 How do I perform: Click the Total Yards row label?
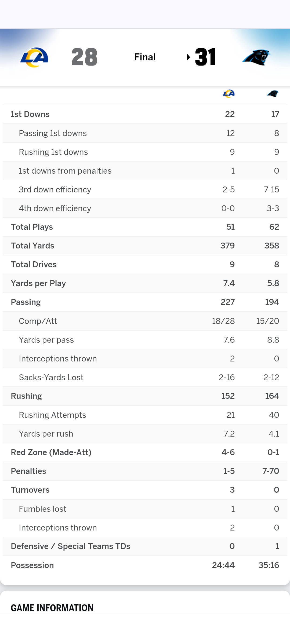[32, 246]
